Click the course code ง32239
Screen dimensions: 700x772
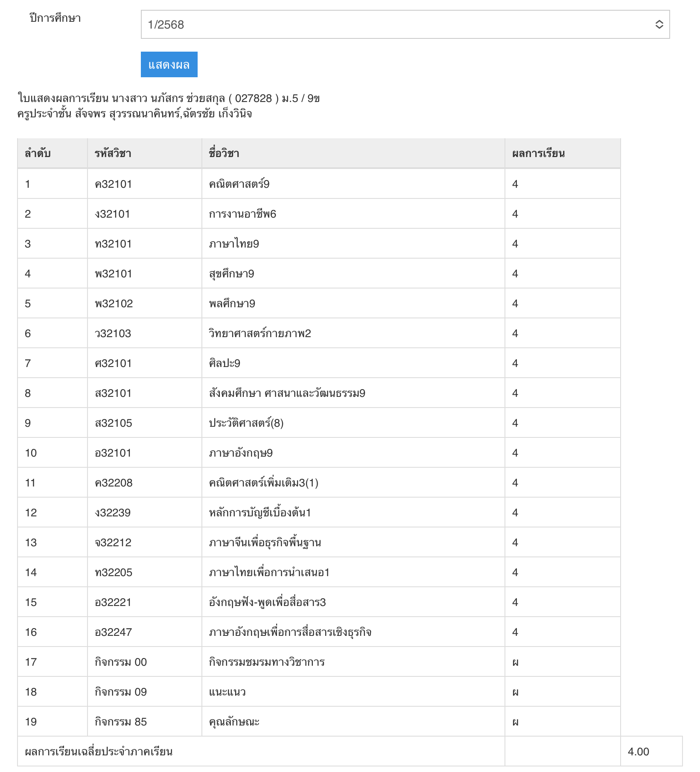[x=113, y=513]
